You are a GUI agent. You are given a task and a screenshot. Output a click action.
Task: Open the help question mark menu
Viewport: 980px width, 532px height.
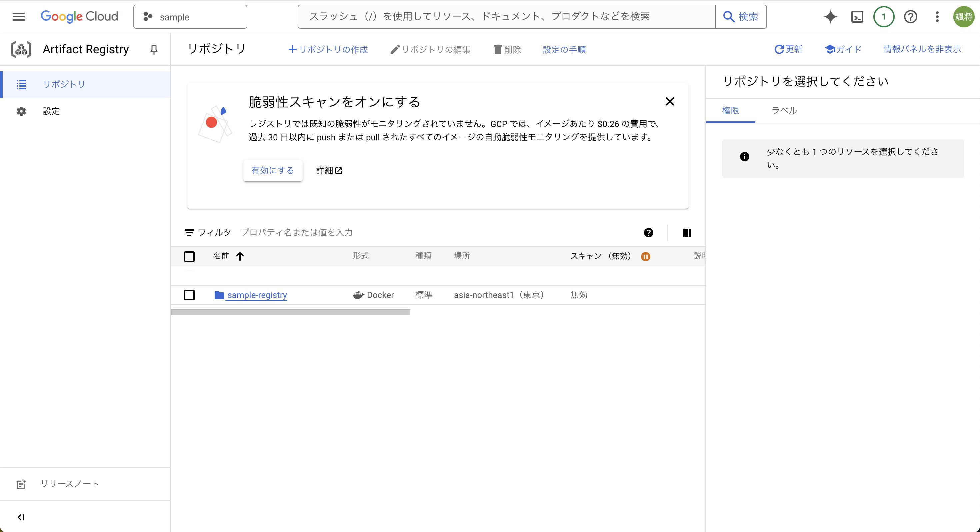910,17
